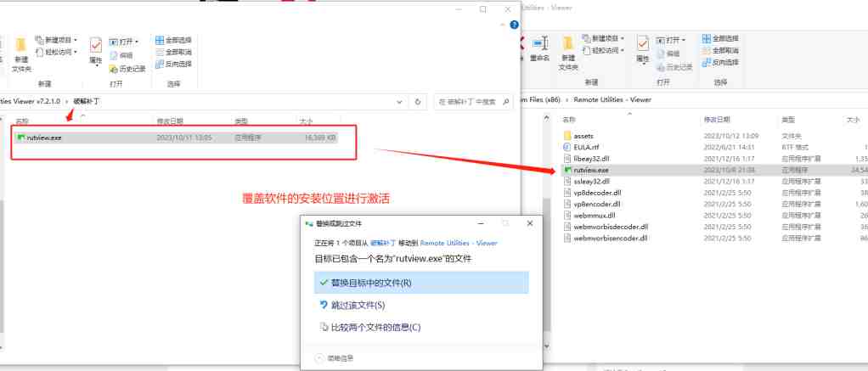Open the help icon in left window
Screen dimensions: 868x371
(x=515, y=25)
